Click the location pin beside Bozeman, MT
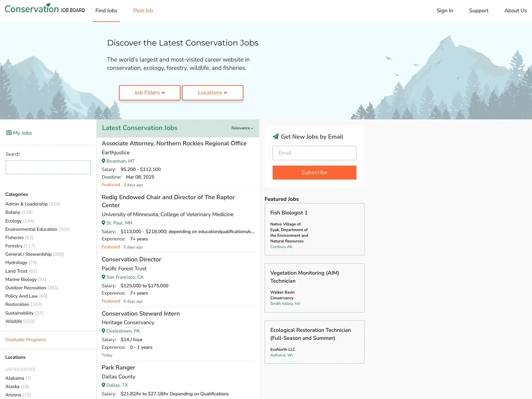The width and height of the screenshot is (532, 399). tap(103, 161)
